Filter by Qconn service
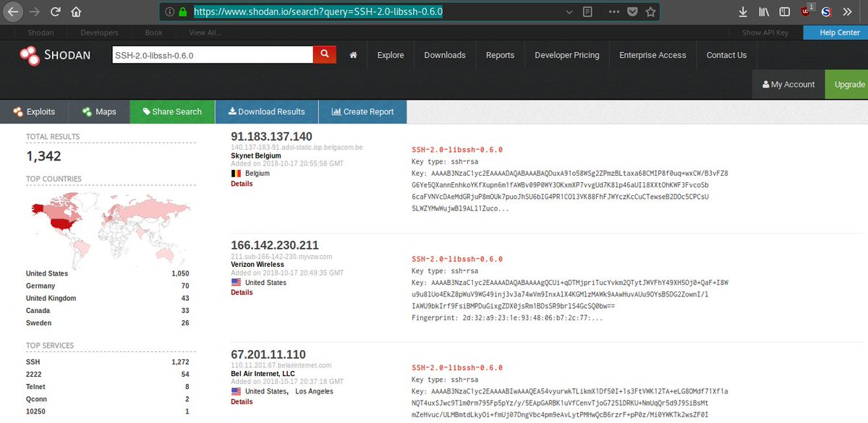This screenshot has width=868, height=423. (38, 399)
